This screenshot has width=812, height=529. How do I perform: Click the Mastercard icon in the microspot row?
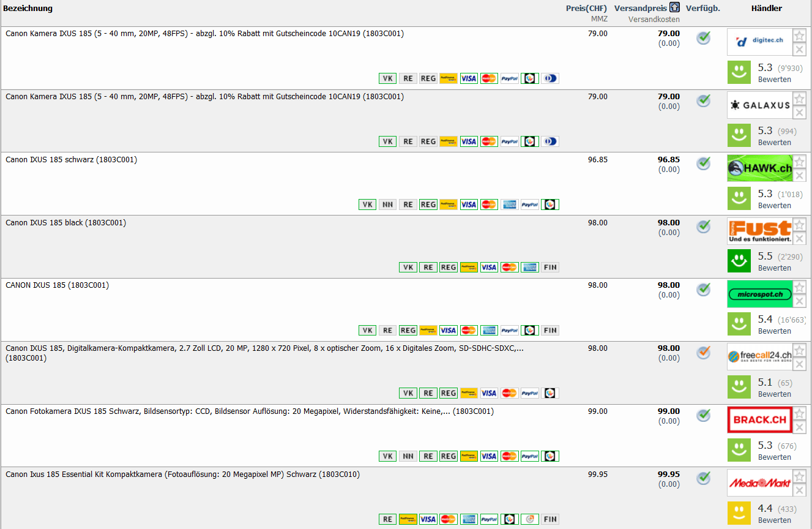(469, 331)
